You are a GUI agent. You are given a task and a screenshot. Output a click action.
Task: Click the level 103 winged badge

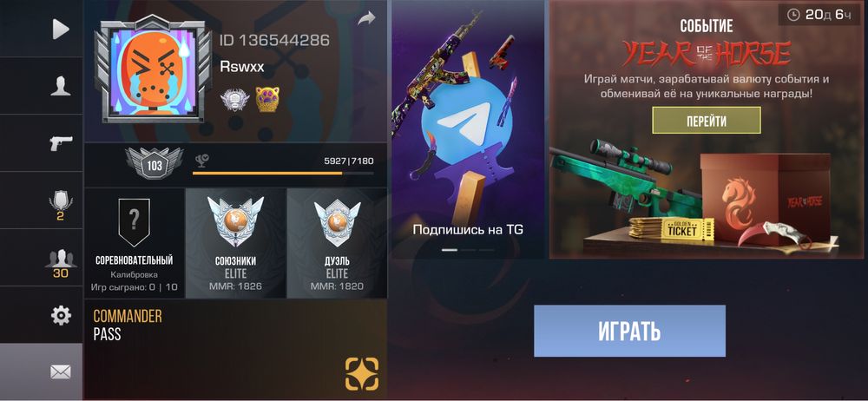coord(154,163)
